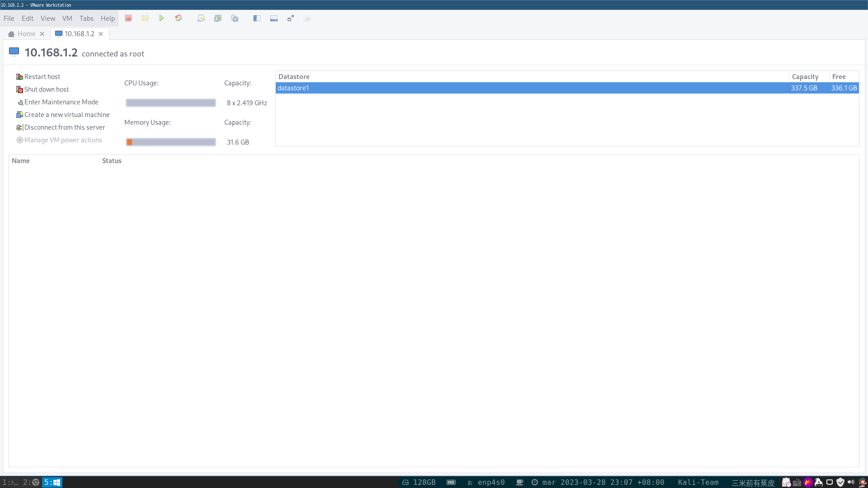Close the Home tab
The width and height of the screenshot is (868, 488).
pos(42,34)
